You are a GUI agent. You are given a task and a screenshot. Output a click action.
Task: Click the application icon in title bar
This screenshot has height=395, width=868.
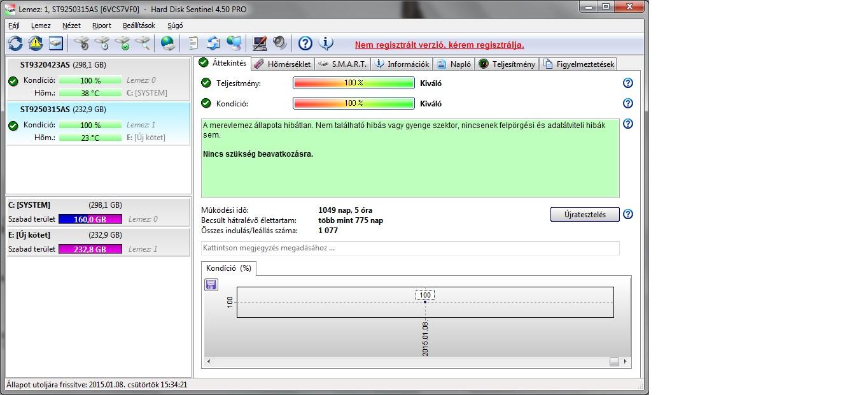10,9
